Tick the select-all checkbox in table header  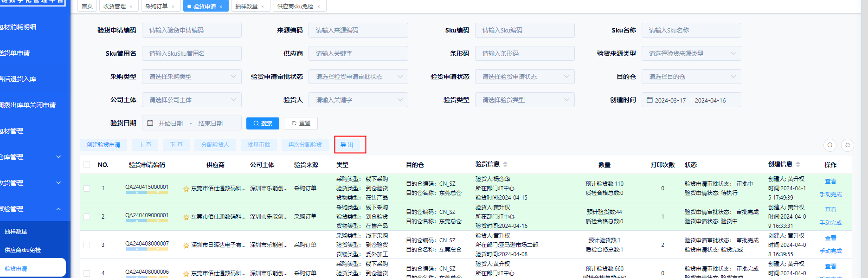(x=87, y=165)
